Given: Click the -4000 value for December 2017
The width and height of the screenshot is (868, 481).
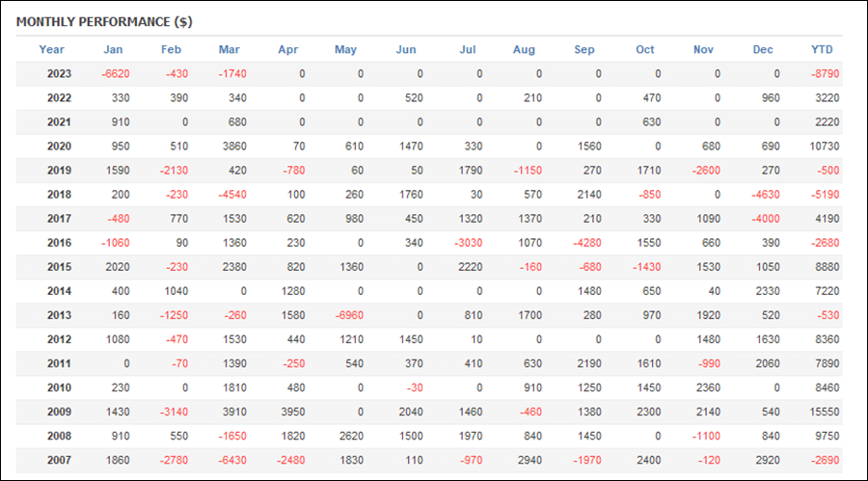Looking at the screenshot, I should pyautogui.click(x=766, y=219).
